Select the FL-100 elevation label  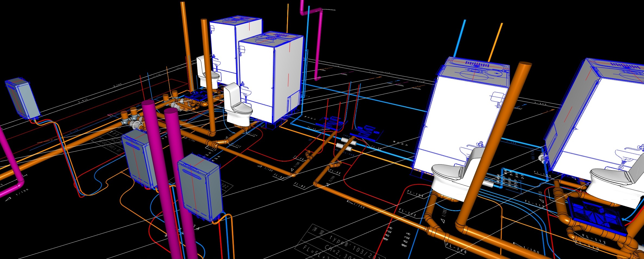[x=542, y=173]
